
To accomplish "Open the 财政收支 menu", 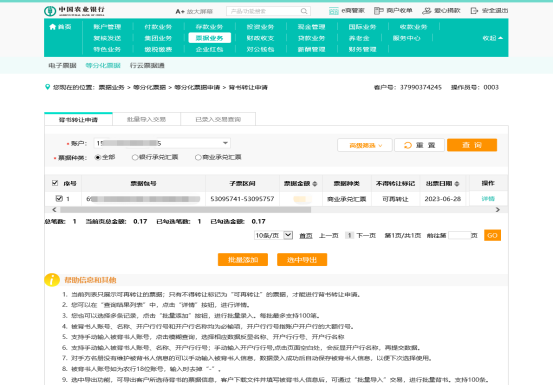I will pyautogui.click(x=260, y=38).
